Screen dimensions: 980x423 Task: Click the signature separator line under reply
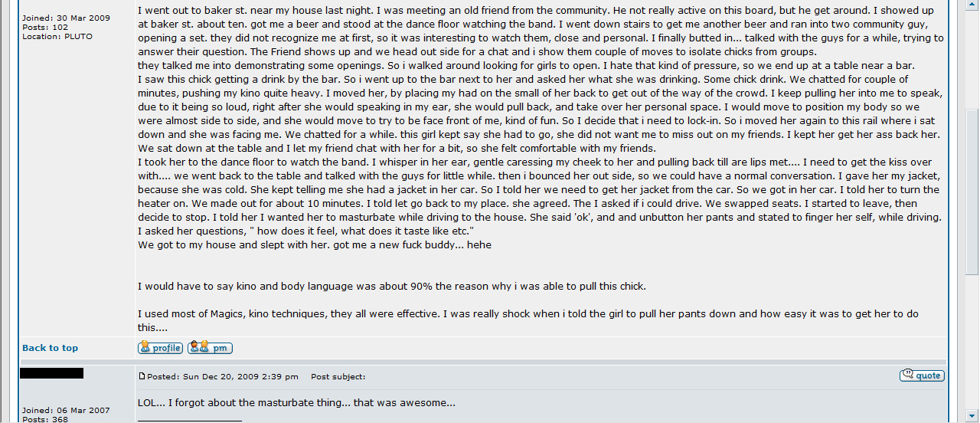coord(189,421)
